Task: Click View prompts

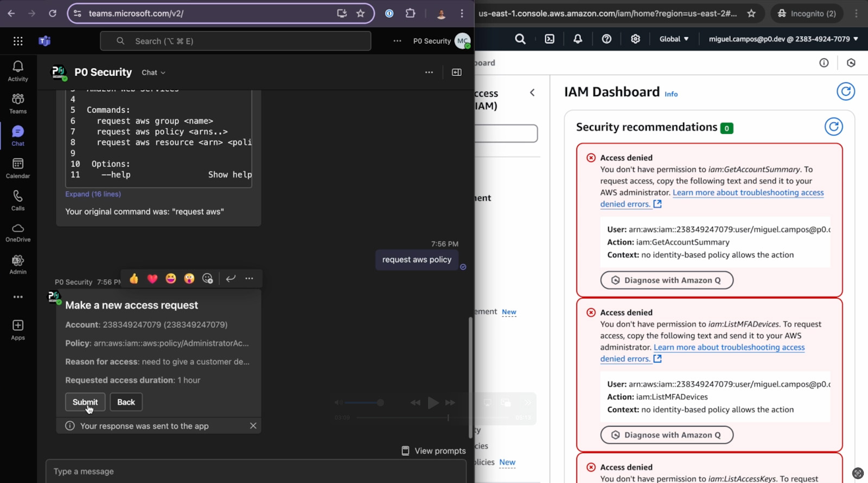Action: click(433, 451)
